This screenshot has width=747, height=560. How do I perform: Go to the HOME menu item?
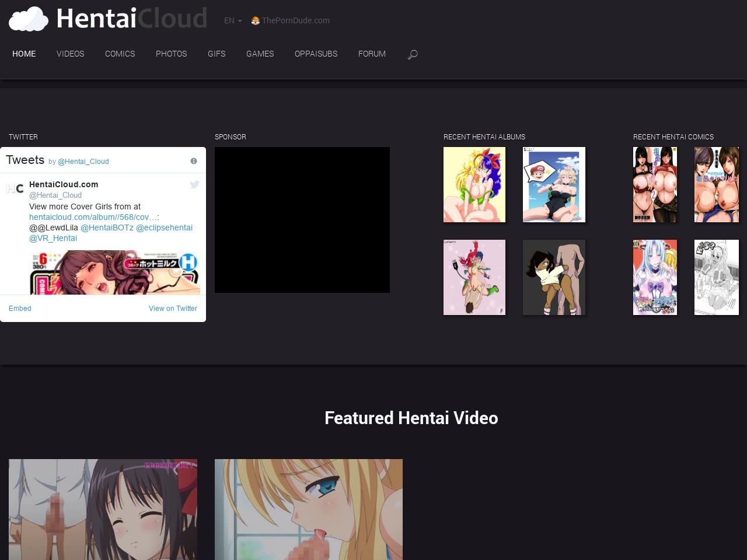[x=24, y=54]
